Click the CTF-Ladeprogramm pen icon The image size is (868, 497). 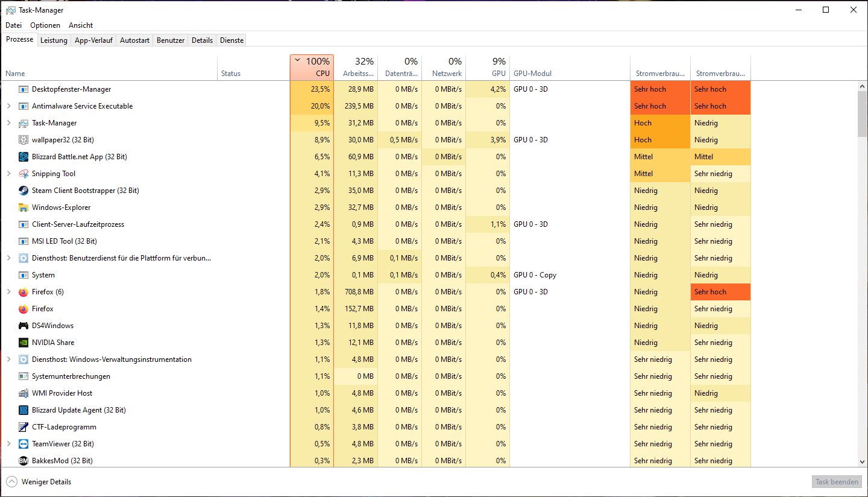click(x=24, y=427)
